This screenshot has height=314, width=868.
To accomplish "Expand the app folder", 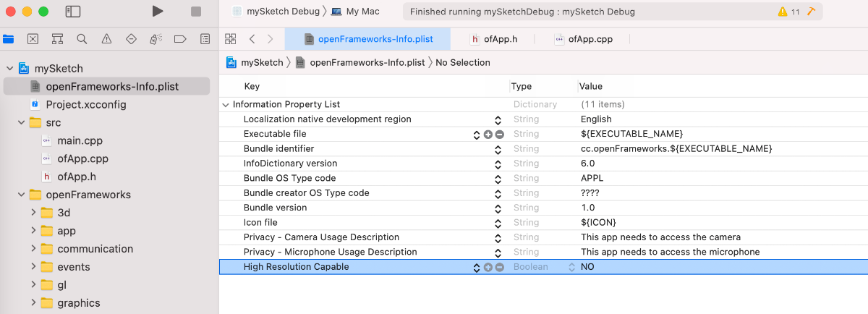I will pyautogui.click(x=33, y=231).
